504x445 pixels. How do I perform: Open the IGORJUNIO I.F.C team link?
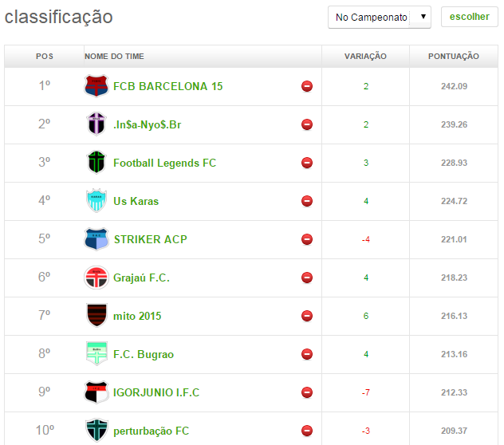pos(156,392)
